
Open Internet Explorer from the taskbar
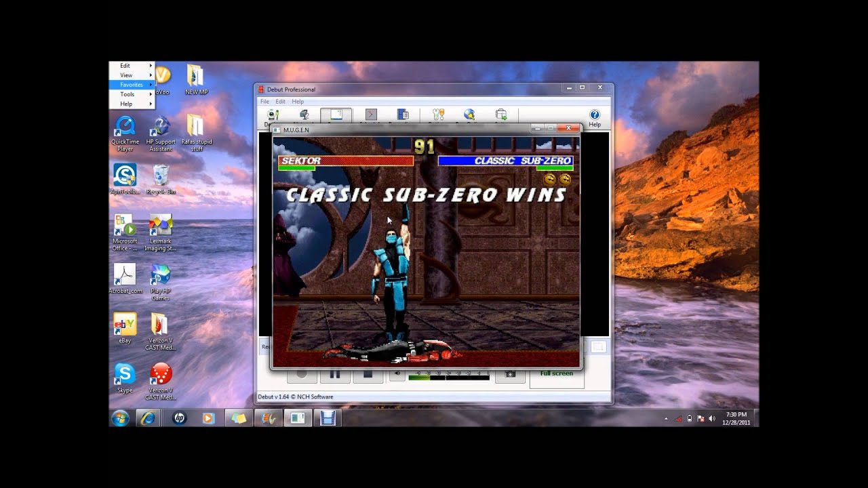pos(149,418)
